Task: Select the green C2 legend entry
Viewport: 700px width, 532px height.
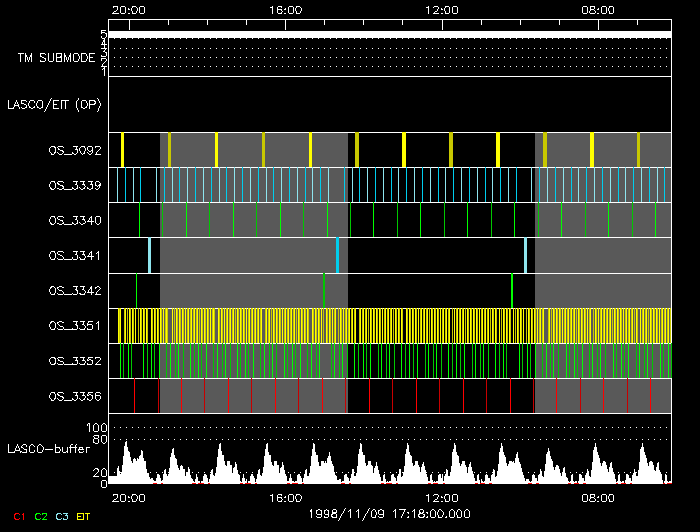Action: (x=41, y=516)
